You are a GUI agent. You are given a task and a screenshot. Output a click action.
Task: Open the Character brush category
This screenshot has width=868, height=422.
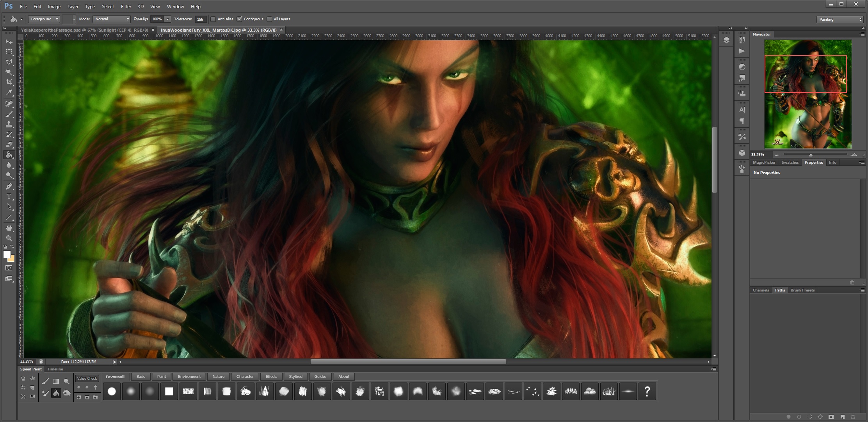[x=245, y=377]
